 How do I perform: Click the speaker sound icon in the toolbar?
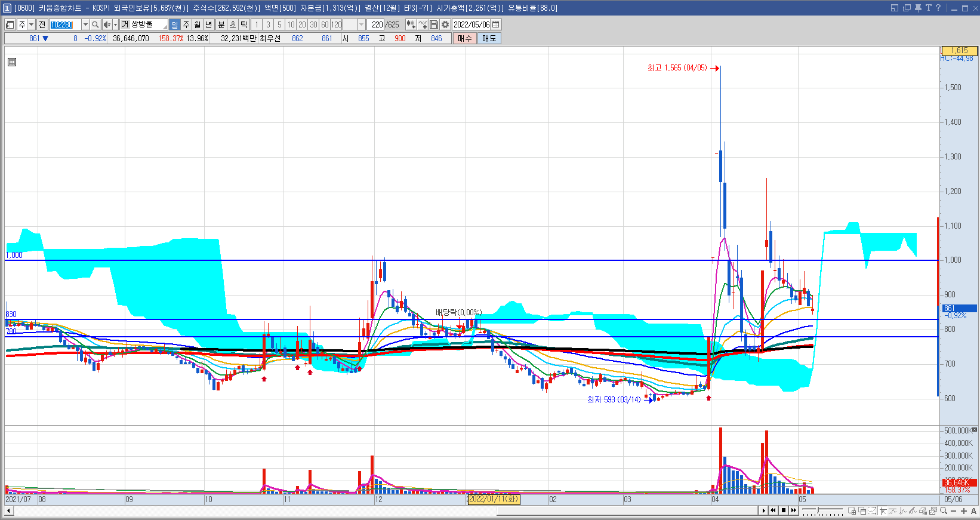pyautogui.click(x=107, y=24)
